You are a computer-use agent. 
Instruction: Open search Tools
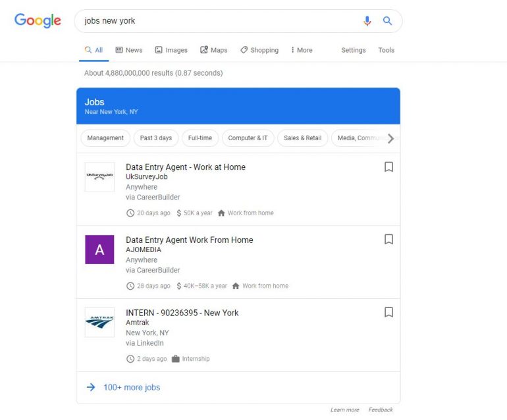pos(386,50)
